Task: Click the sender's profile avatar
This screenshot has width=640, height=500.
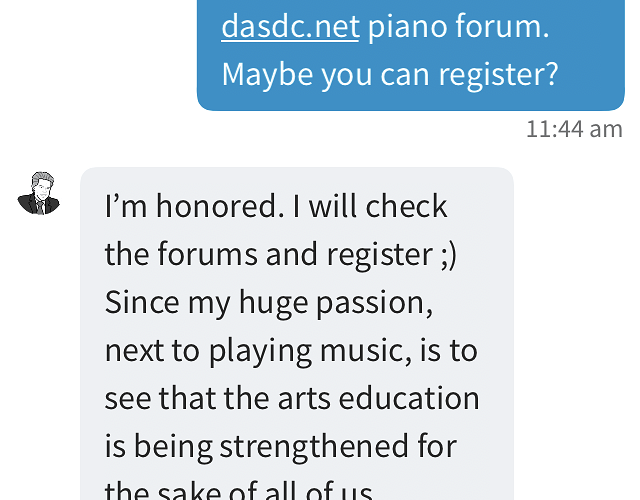Action: [39, 194]
